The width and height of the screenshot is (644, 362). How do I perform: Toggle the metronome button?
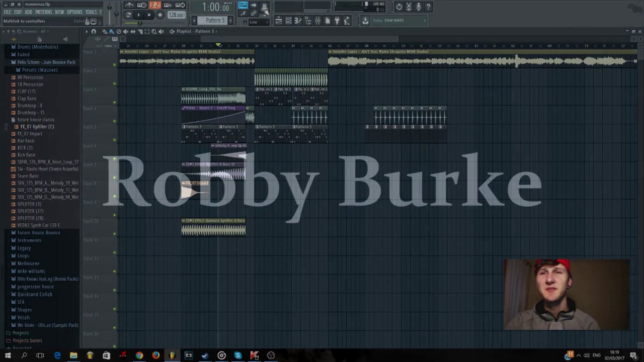click(x=129, y=5)
